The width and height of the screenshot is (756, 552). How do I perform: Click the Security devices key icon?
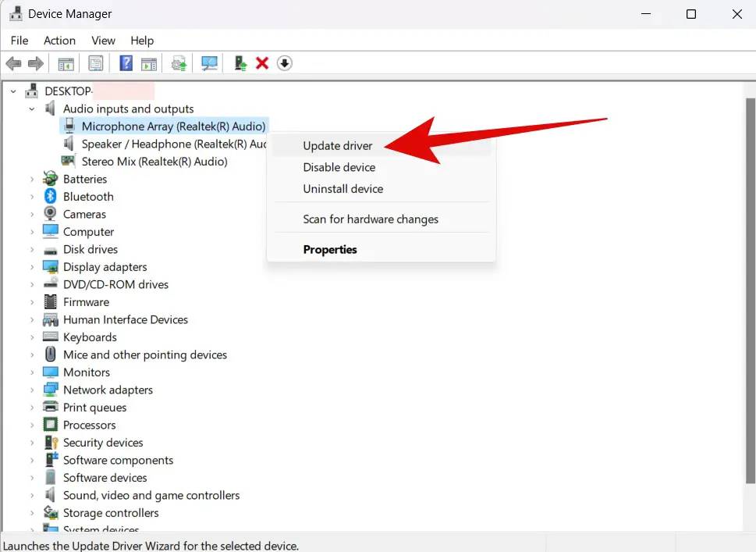[51, 442]
